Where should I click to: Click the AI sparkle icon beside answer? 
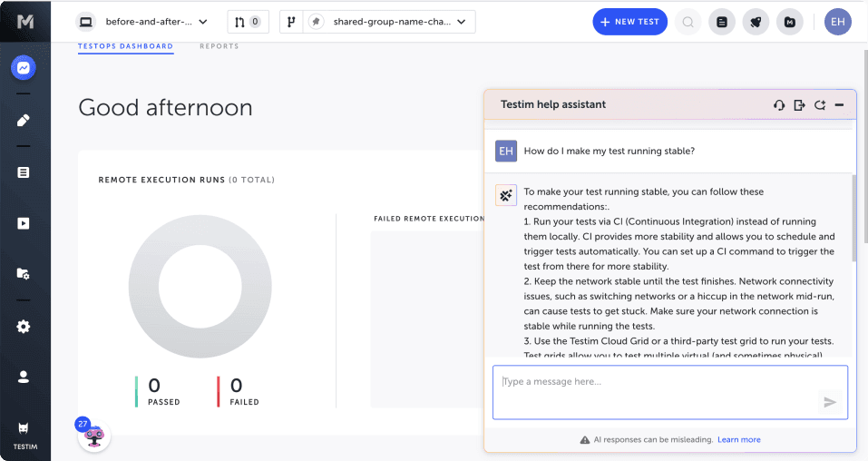[506, 195]
